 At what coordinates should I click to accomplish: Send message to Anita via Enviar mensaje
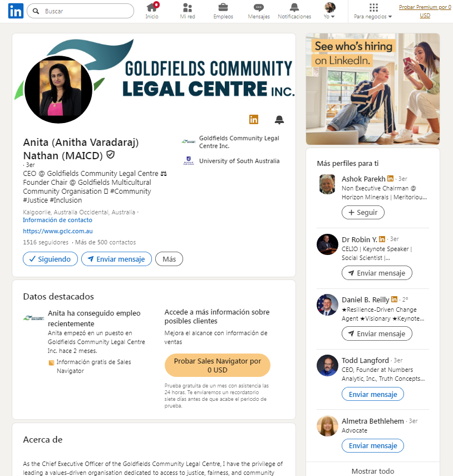pyautogui.click(x=116, y=259)
